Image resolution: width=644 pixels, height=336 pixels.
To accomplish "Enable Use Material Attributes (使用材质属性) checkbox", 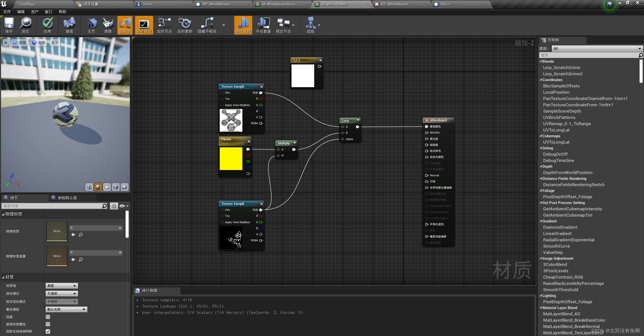I will click(x=48, y=324).
